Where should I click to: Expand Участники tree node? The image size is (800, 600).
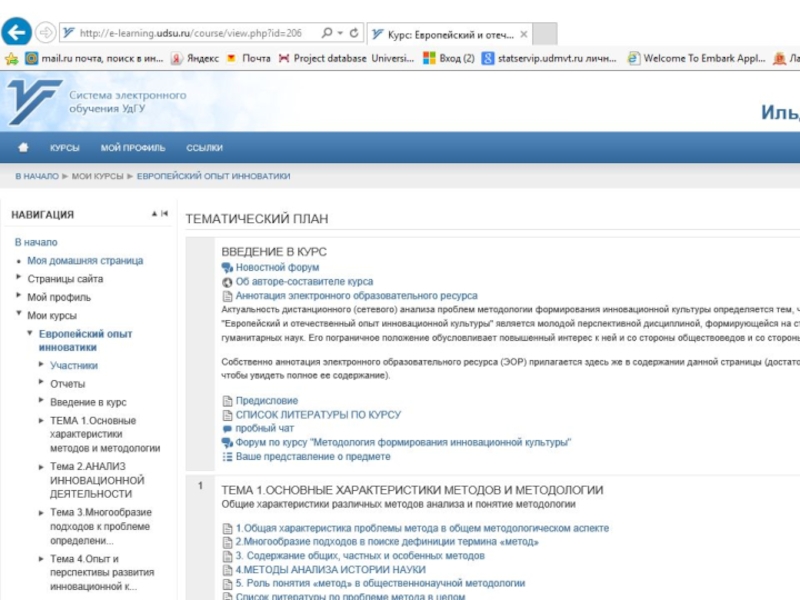pyautogui.click(x=41, y=364)
